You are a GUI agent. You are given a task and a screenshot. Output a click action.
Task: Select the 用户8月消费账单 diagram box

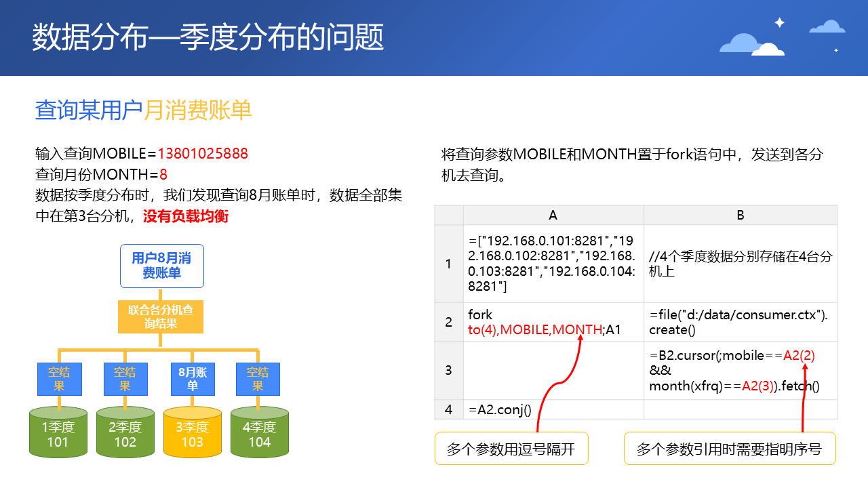(161, 266)
